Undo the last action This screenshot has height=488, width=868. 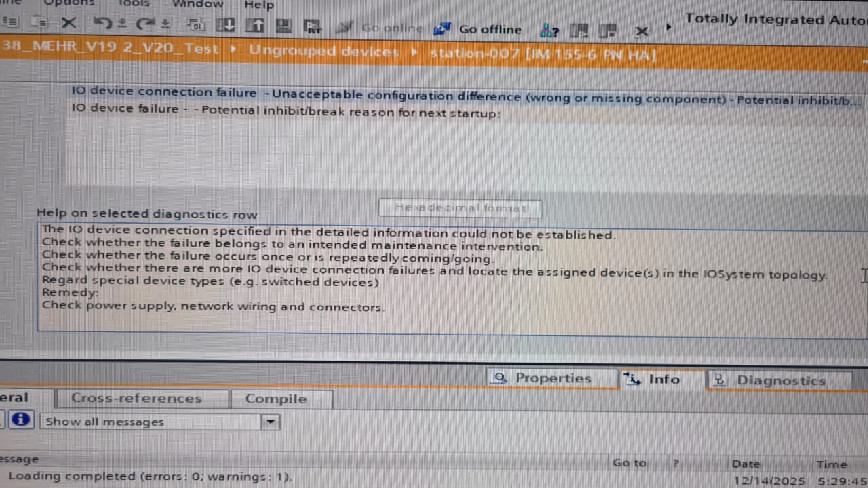point(102,24)
